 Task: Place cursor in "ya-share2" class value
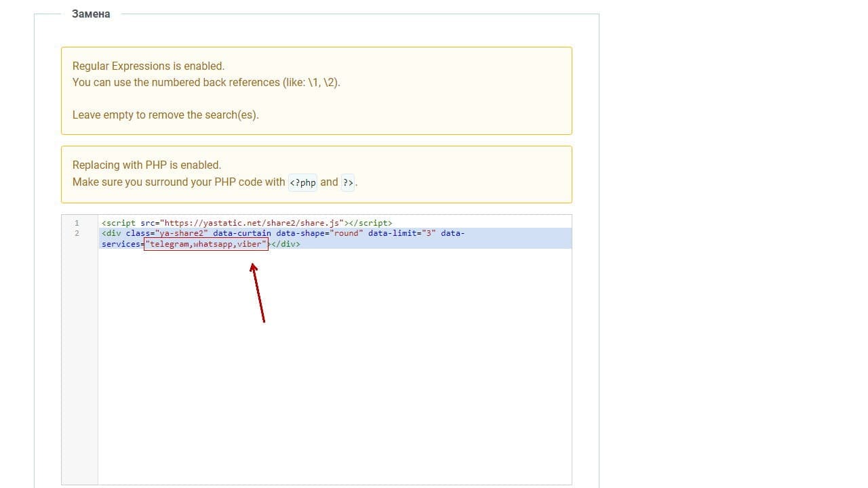point(181,233)
